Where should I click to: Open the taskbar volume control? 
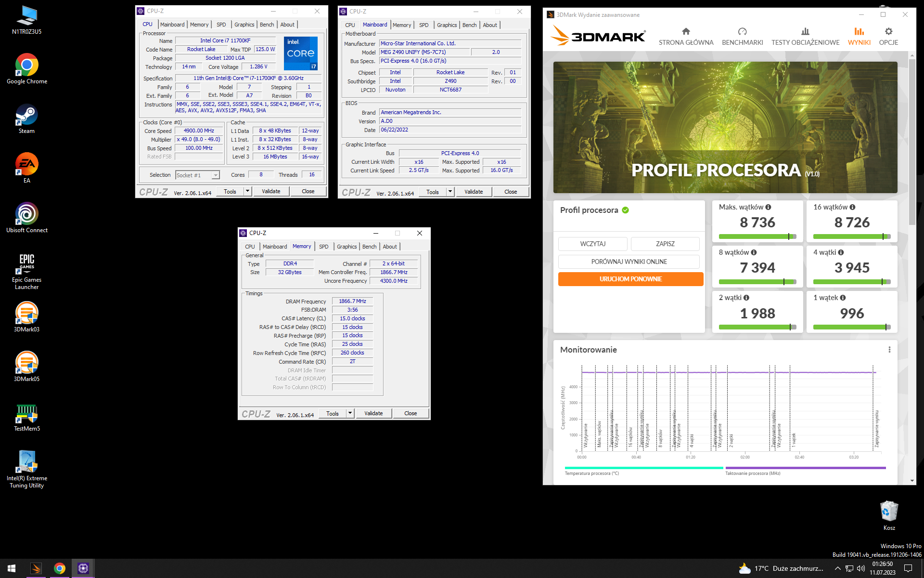pyautogui.click(x=861, y=568)
